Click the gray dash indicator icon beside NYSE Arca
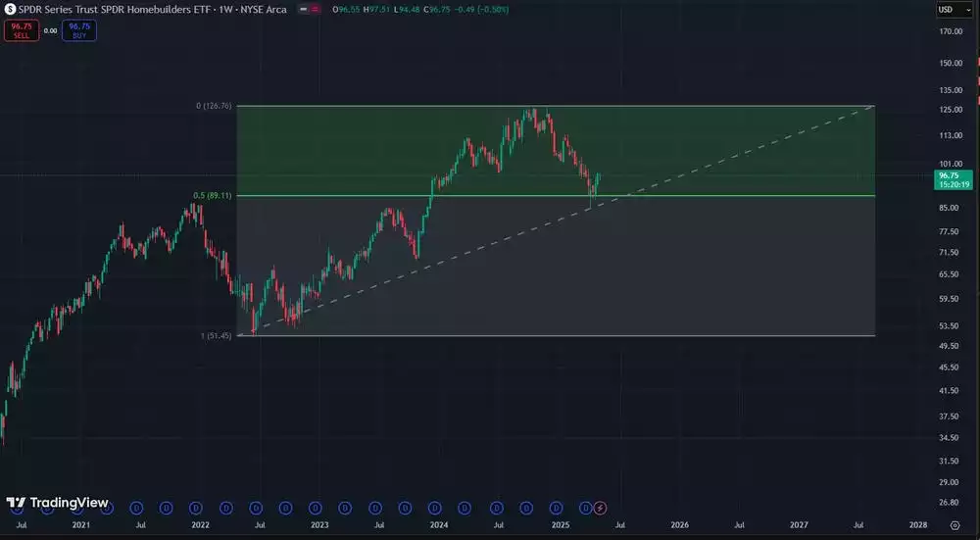 [x=303, y=10]
